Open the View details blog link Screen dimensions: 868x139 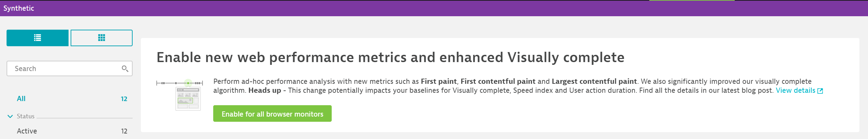coord(795,90)
